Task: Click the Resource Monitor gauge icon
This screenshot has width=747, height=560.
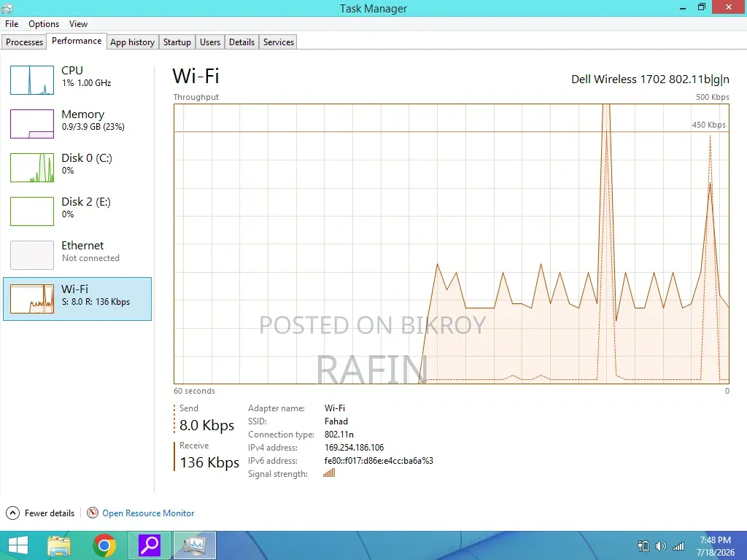Action: [x=93, y=513]
